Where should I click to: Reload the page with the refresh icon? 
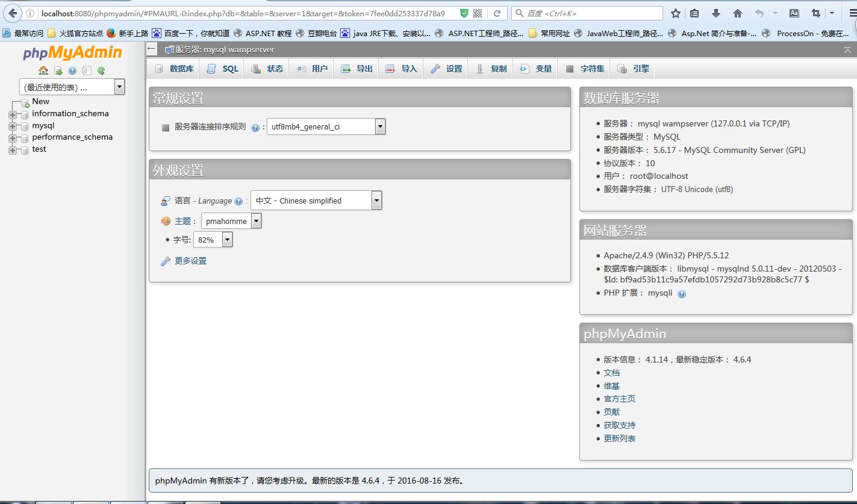click(x=497, y=13)
